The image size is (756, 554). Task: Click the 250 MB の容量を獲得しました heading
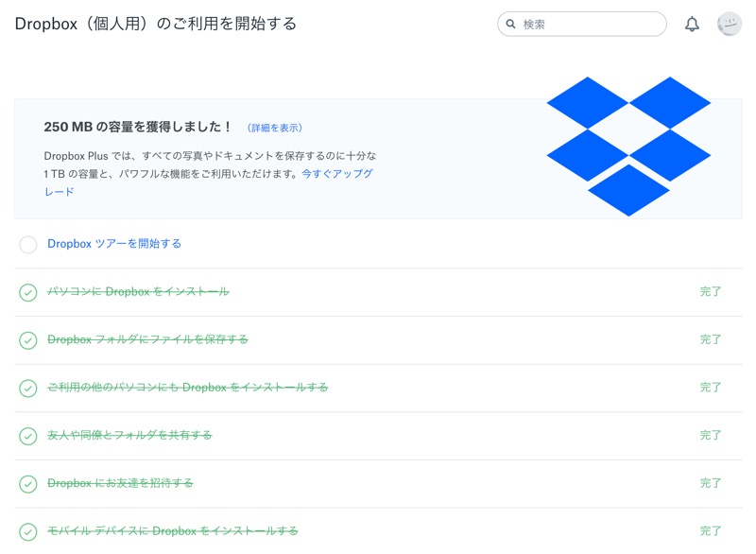click(137, 127)
